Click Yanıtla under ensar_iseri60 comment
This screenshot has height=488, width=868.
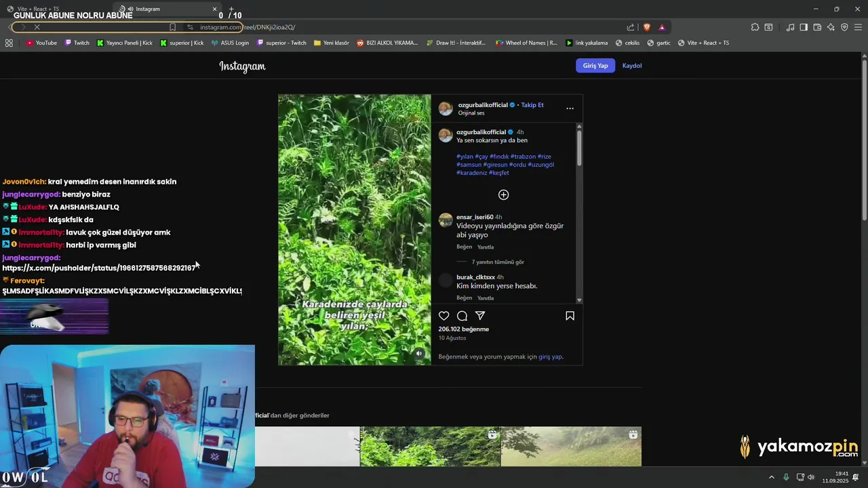(x=486, y=247)
